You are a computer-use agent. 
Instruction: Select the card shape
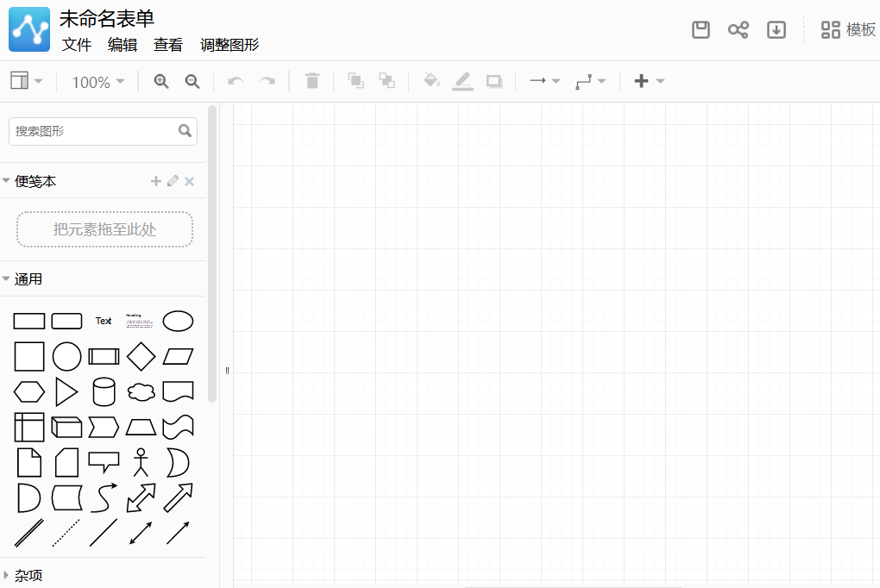pyautogui.click(x=66, y=462)
